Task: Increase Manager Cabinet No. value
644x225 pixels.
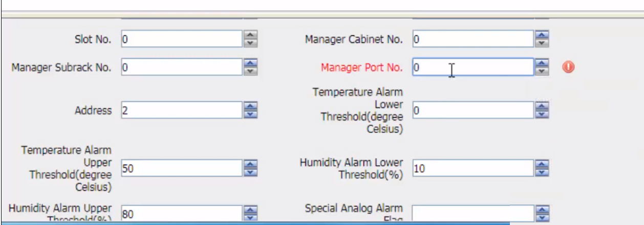Action: click(x=542, y=35)
